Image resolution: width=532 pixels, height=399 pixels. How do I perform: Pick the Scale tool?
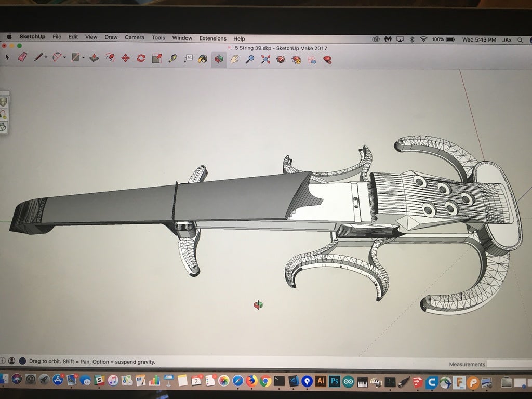click(157, 58)
